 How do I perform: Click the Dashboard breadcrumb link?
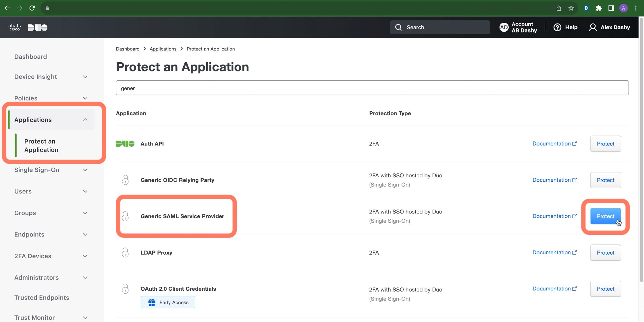point(128,49)
